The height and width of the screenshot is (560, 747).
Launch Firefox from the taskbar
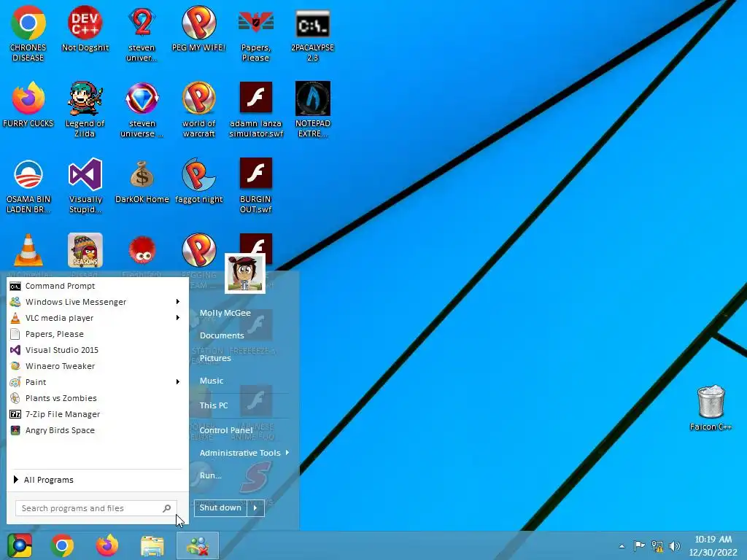click(x=107, y=545)
